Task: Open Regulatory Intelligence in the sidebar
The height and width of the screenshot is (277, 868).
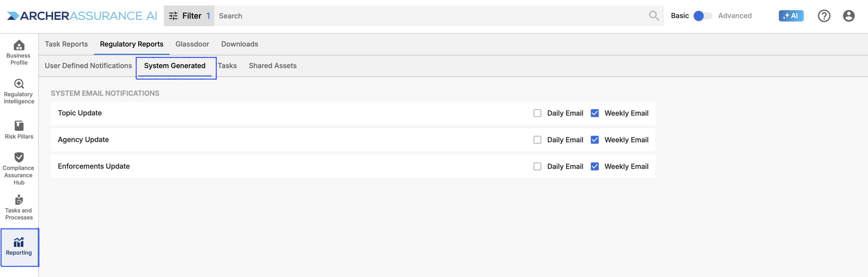Action: coord(19,91)
